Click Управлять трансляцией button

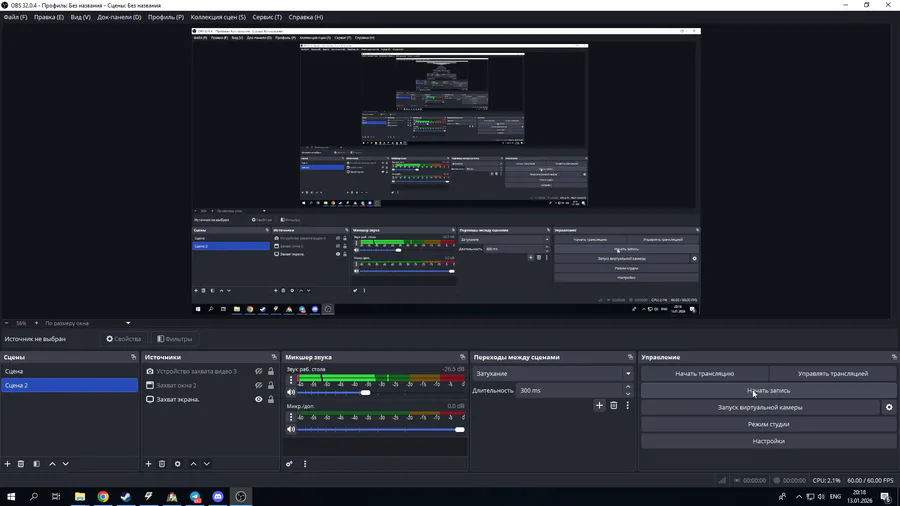coord(833,373)
